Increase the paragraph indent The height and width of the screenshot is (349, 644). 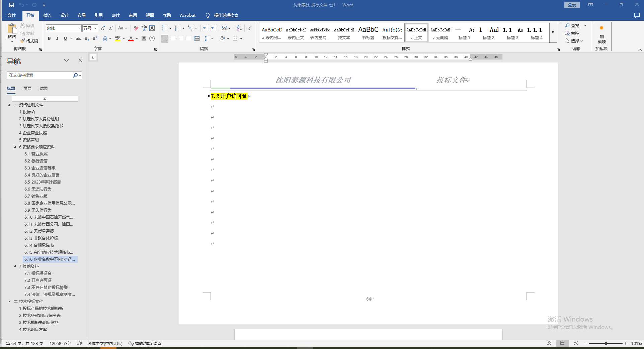(214, 28)
